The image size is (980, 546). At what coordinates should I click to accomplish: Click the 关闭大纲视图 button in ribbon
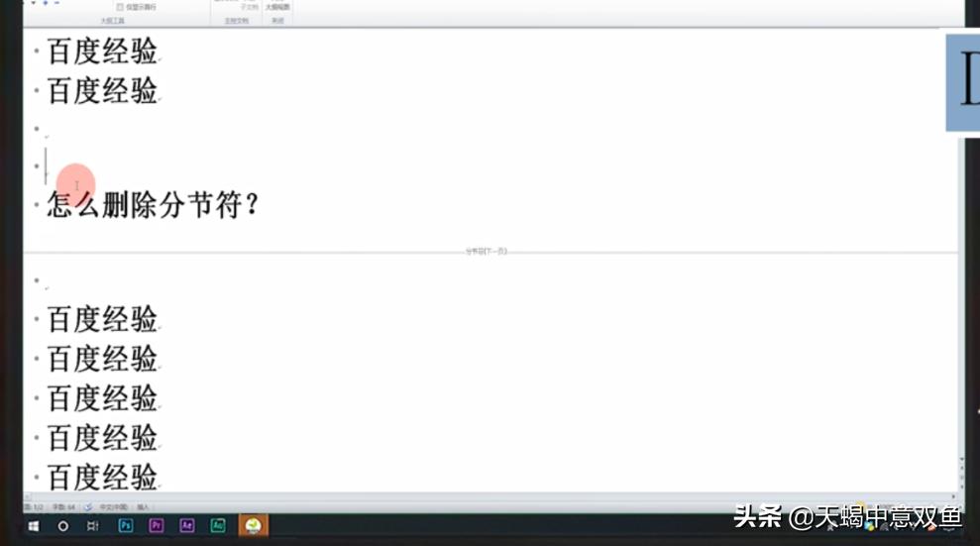[x=277, y=7]
